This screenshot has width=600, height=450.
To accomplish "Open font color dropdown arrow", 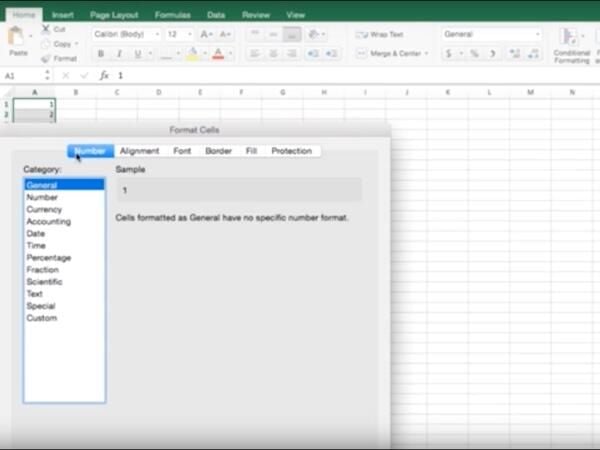I will tap(230, 53).
